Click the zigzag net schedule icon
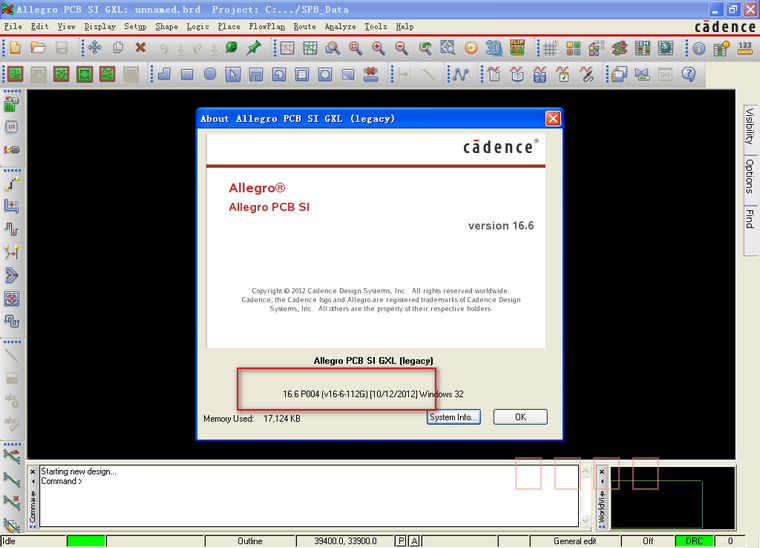760x548 pixels. pos(460,74)
